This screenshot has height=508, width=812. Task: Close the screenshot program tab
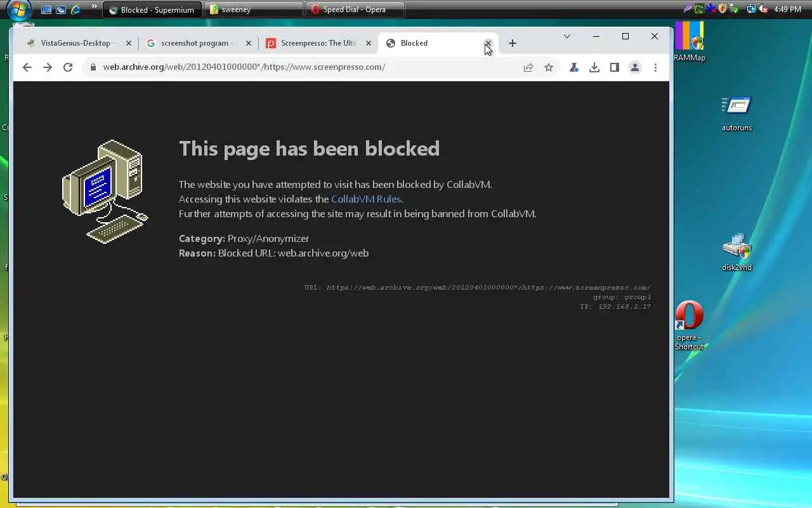tap(249, 43)
